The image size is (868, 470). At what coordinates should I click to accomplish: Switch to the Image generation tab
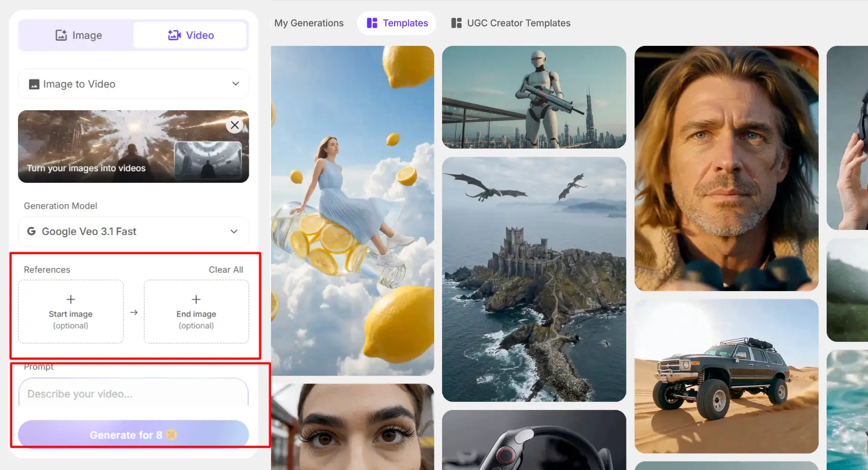click(78, 35)
